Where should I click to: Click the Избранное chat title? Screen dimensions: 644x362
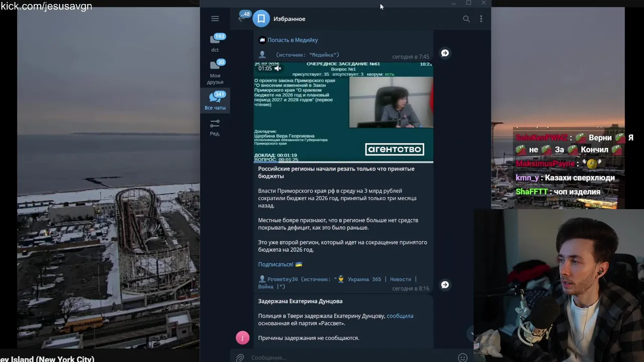[x=289, y=19]
